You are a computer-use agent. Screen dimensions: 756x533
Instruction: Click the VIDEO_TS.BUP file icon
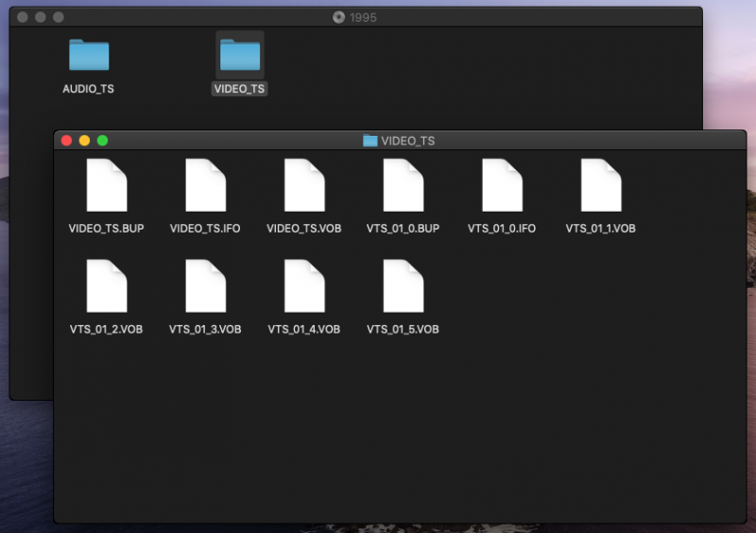pos(107,185)
